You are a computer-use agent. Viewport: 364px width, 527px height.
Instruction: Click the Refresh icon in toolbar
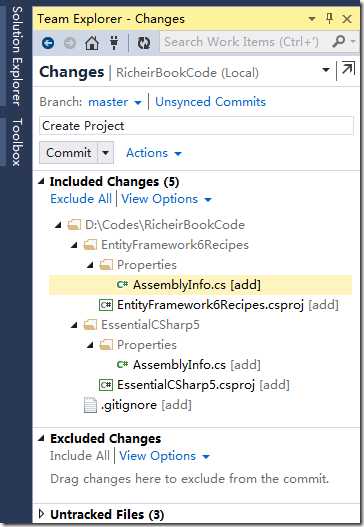click(x=144, y=43)
